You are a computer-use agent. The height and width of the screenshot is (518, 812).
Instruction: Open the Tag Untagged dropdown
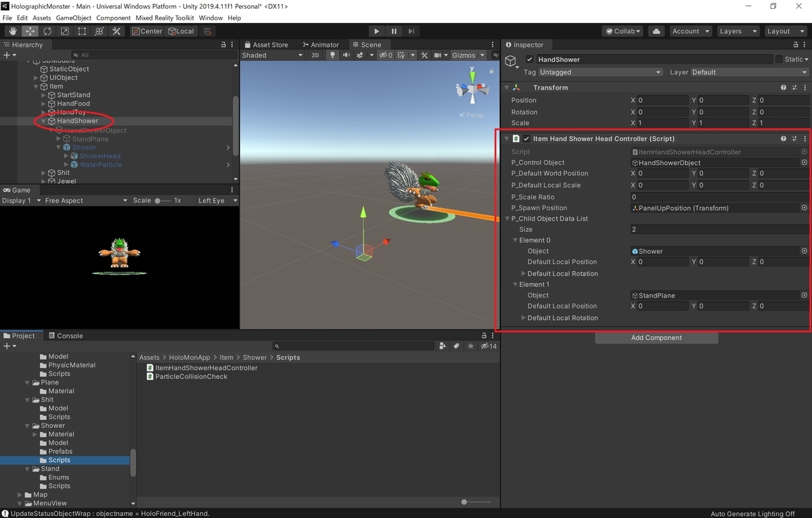[x=600, y=72]
